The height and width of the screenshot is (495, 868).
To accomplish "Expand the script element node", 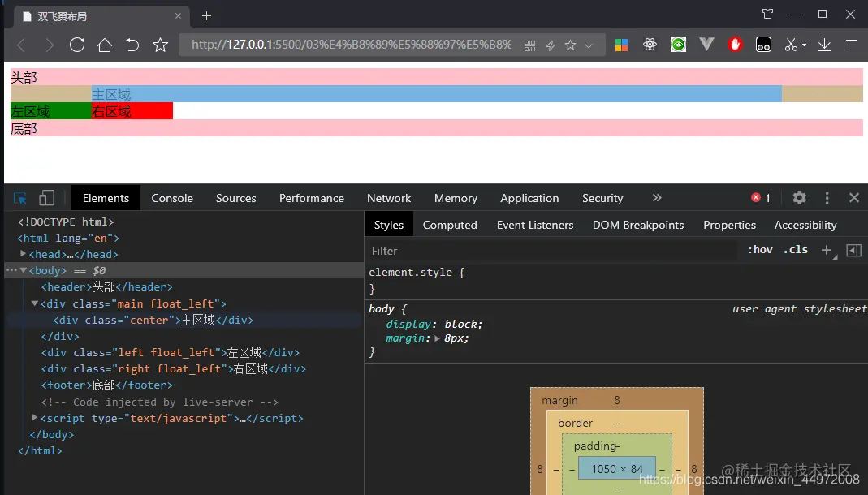I will click(x=35, y=418).
